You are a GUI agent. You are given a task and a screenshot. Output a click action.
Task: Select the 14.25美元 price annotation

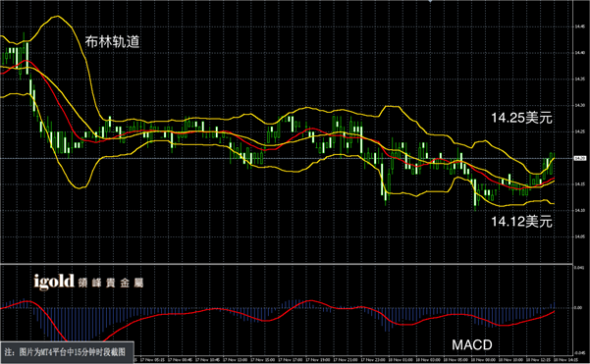click(x=521, y=118)
